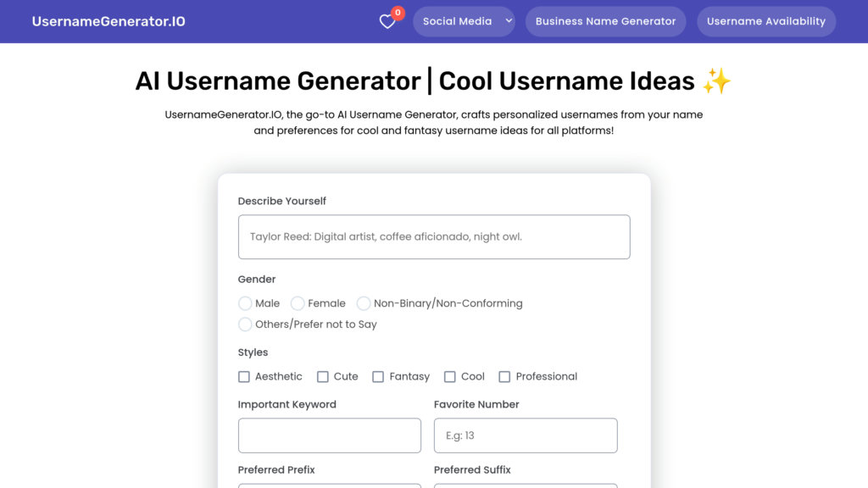Check the Fantasy style box
Image resolution: width=868 pixels, height=488 pixels.
378,376
